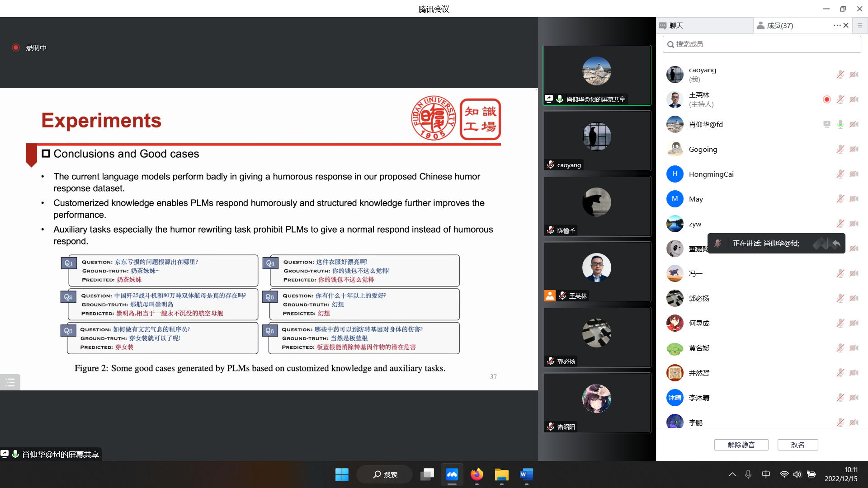Toggle mute status for 郭必扬

tap(841, 299)
